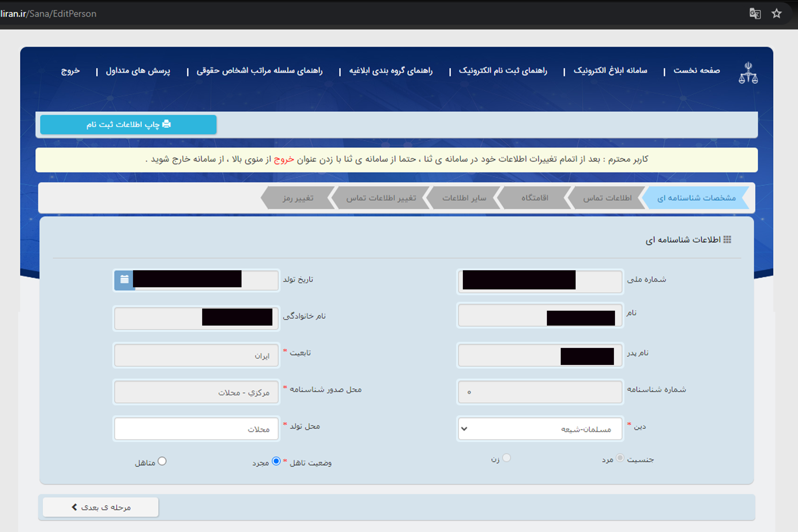
Task: Open راهنمای سلسله مراتب اشخاص حقوقی
Action: coord(260,71)
